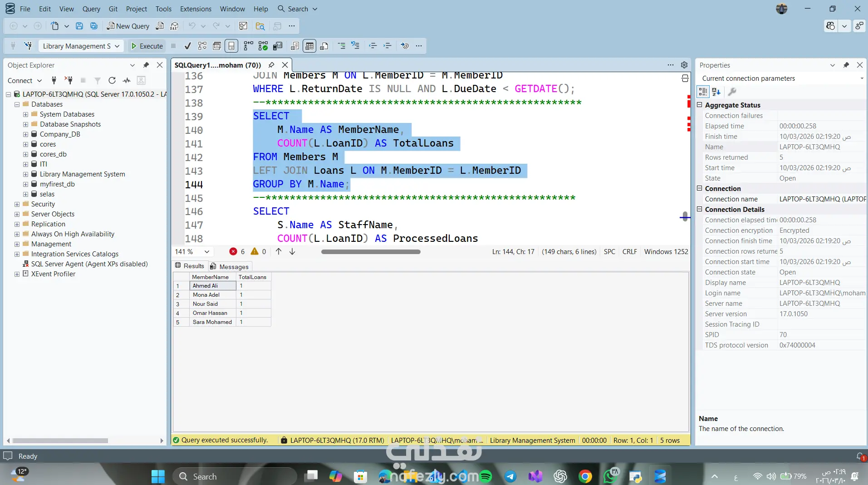Viewport: 868px width, 485px height.
Task: Click the editor horizontal scrollbar thumb
Action: coord(371,252)
